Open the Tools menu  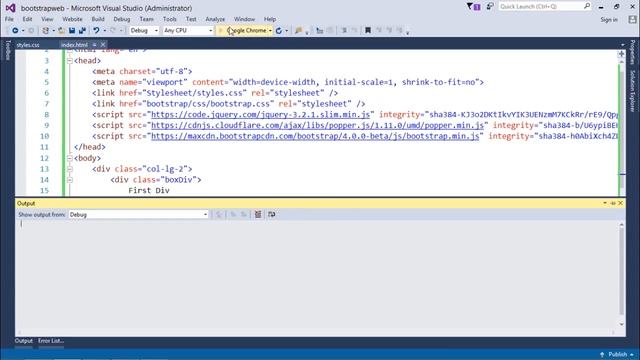click(169, 19)
